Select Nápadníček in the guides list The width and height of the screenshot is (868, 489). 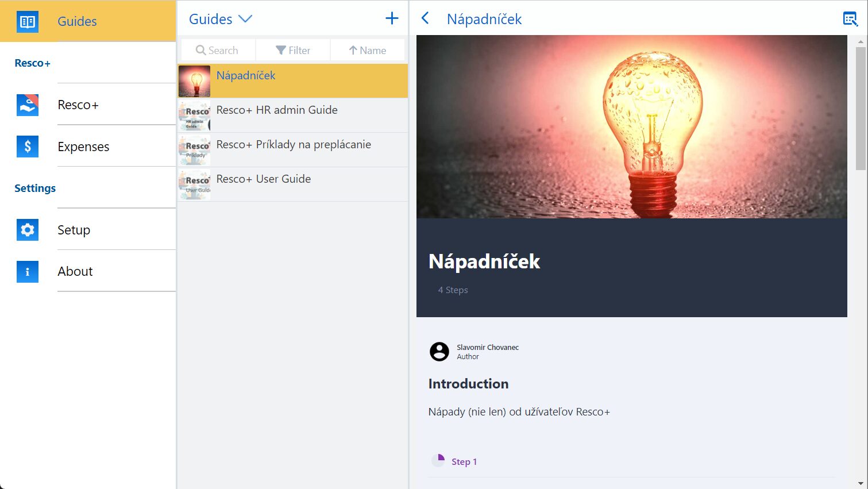293,80
